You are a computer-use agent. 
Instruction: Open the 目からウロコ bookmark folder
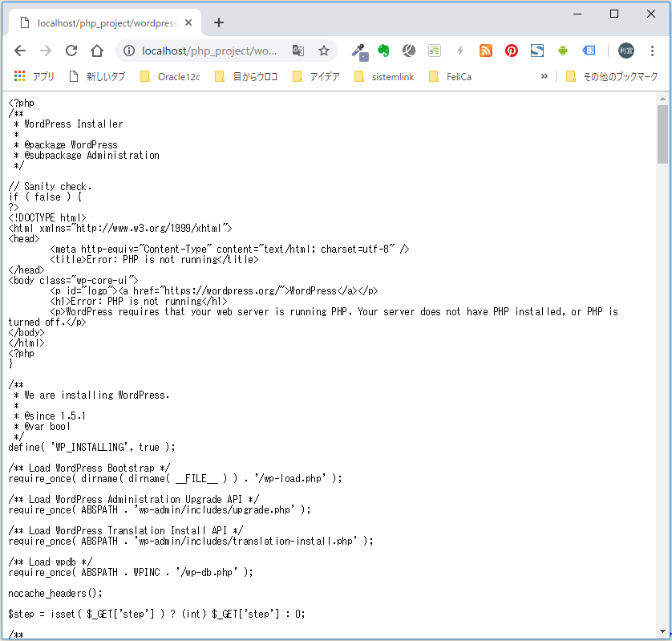point(246,77)
